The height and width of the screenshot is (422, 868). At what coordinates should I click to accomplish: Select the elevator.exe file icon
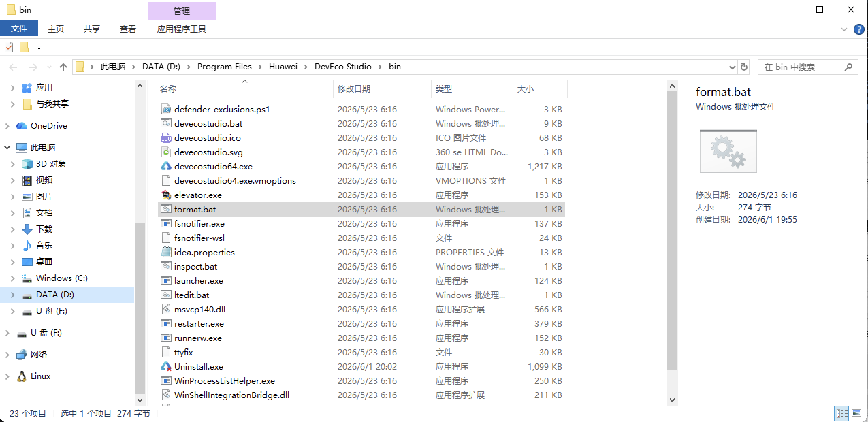[x=166, y=195]
